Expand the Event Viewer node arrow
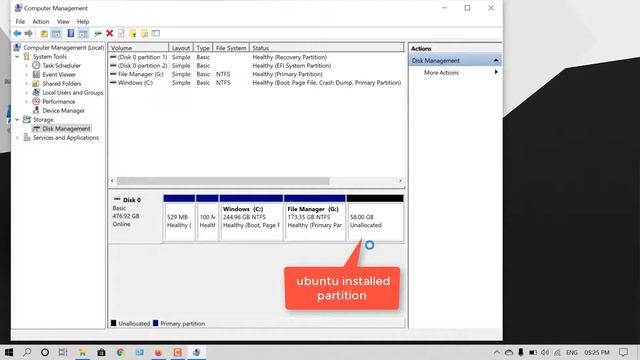640x360 pixels. (27, 74)
